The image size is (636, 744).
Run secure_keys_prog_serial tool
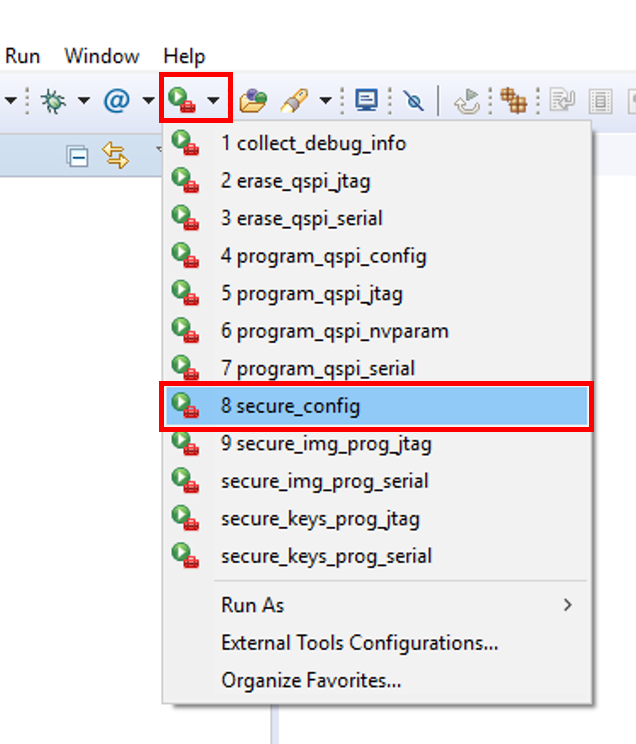377,556
